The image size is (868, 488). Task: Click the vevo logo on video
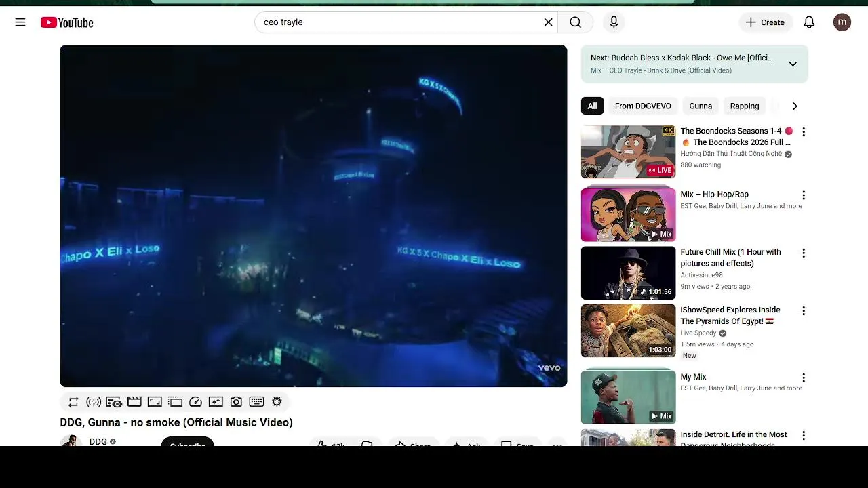point(549,368)
